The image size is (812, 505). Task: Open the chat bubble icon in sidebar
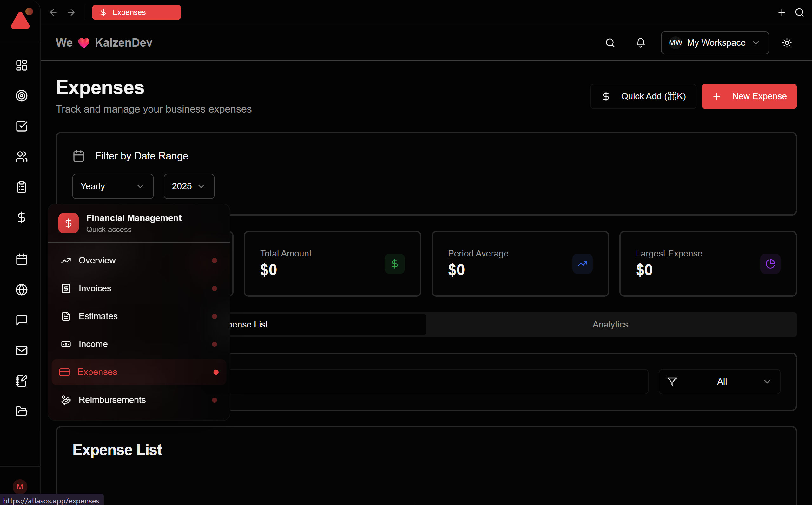(x=21, y=320)
